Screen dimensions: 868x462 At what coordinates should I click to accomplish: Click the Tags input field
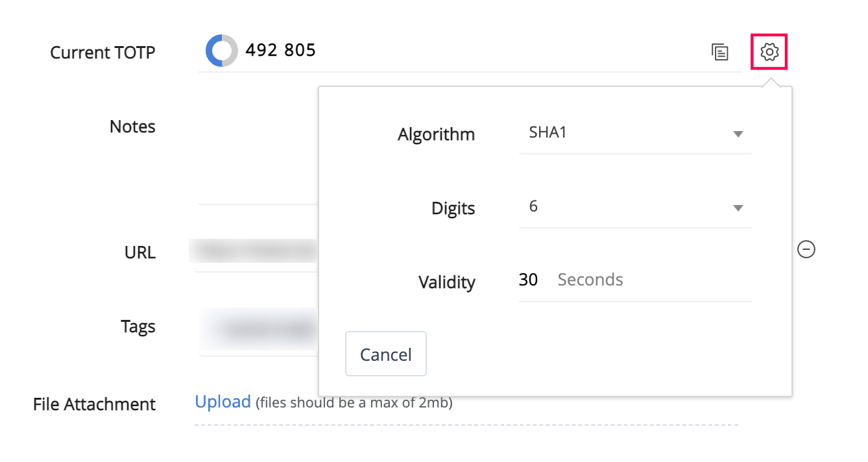(x=258, y=330)
